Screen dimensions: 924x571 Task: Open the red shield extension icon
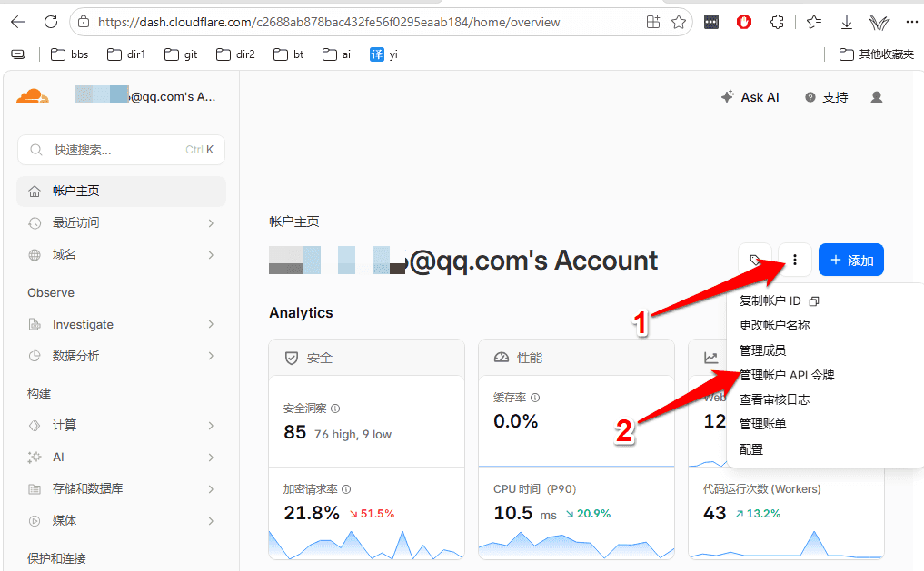coord(744,23)
